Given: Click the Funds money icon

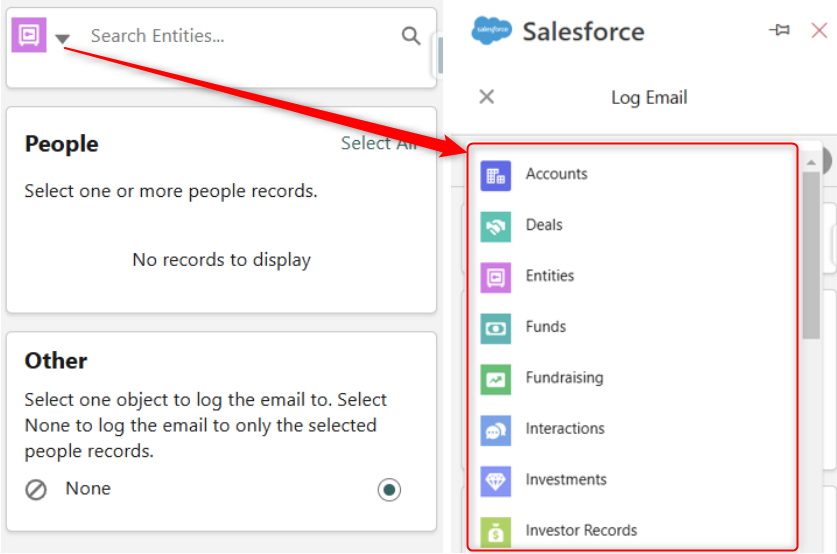Looking at the screenshot, I should [495, 328].
